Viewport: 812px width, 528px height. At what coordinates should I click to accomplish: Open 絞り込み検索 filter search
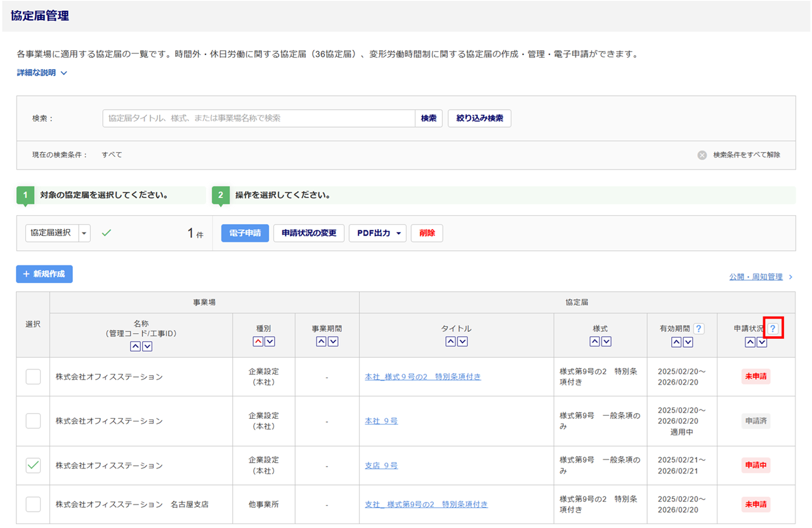(479, 119)
